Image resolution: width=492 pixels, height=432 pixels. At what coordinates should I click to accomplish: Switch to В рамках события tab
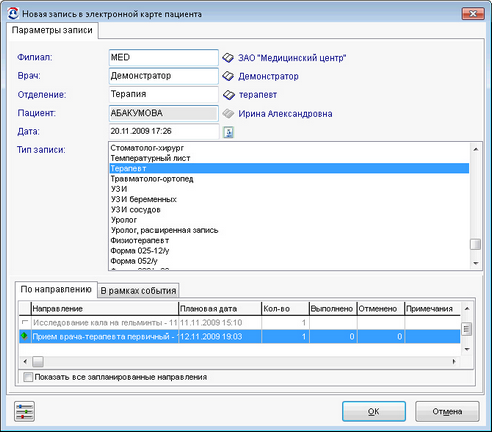tap(138, 291)
